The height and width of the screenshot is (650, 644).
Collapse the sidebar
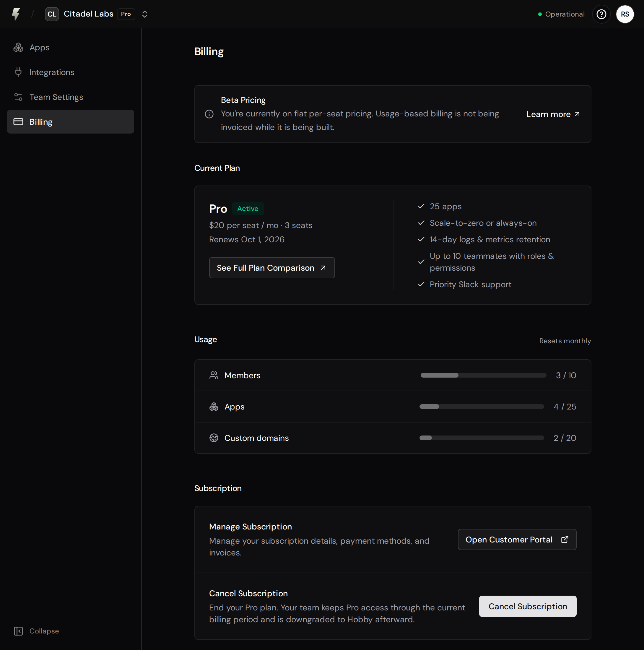pos(36,631)
